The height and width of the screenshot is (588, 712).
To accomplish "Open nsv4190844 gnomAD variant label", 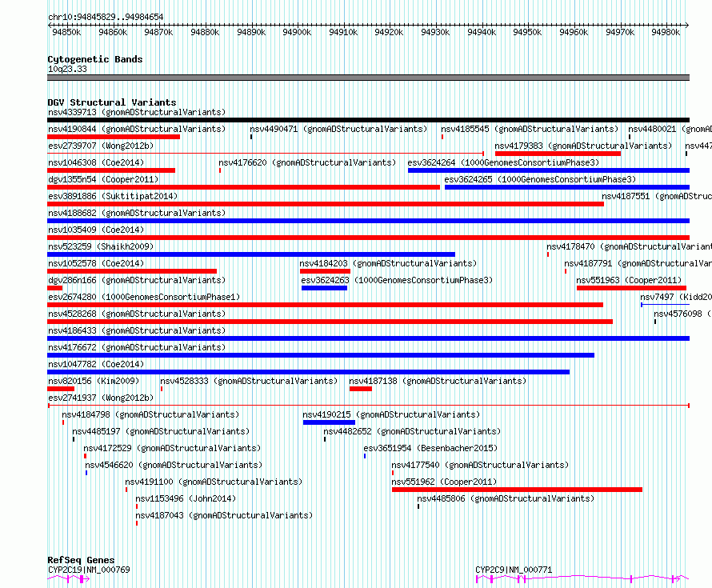I will pyautogui.click(x=137, y=129).
